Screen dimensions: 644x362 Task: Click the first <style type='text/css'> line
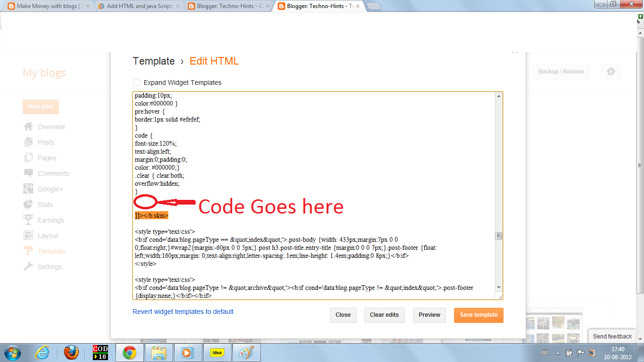coord(165,231)
